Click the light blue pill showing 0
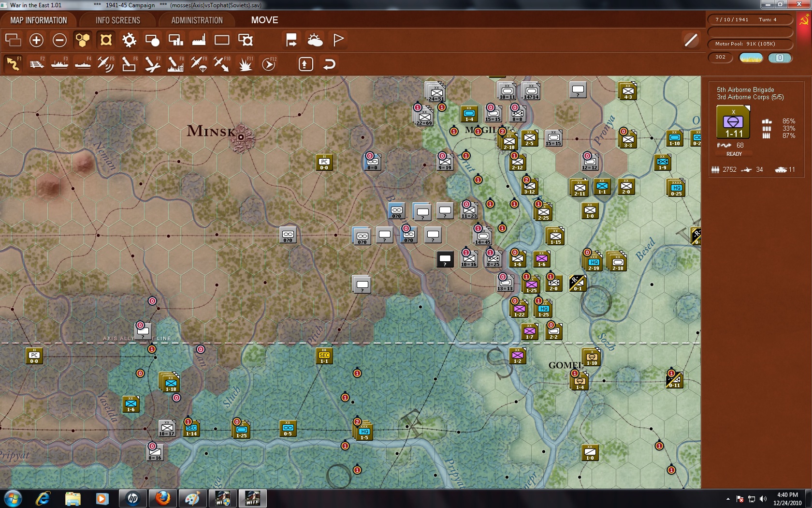This screenshot has height=508, width=812. (780, 58)
